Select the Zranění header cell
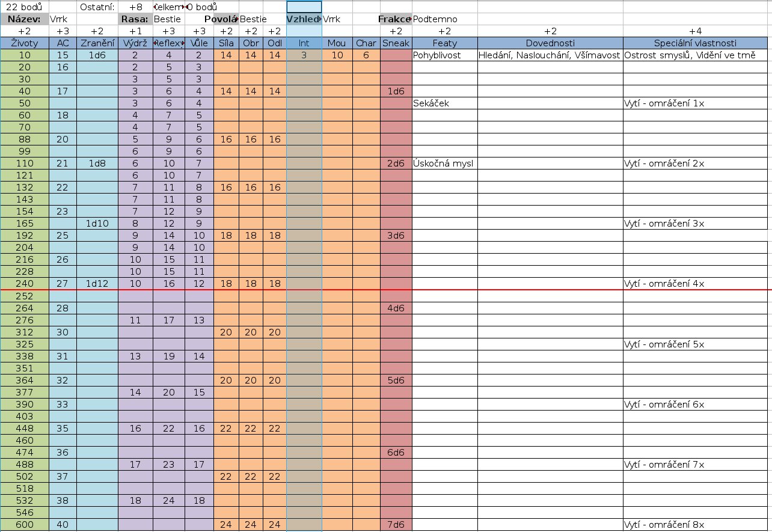This screenshot has height=532, width=772. (x=97, y=43)
